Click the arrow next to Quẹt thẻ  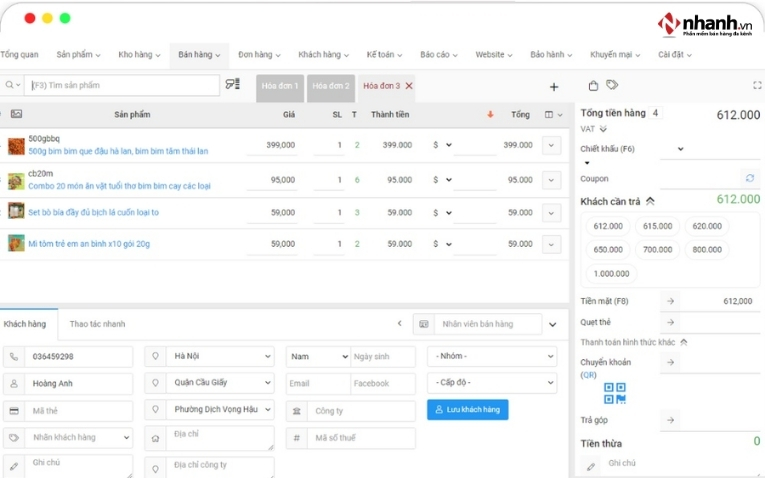(670, 322)
